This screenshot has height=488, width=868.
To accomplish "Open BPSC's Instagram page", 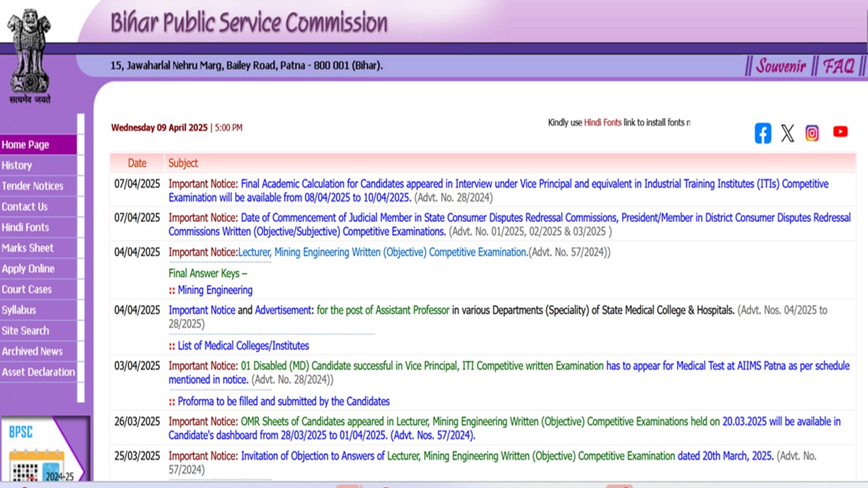I will 812,132.
